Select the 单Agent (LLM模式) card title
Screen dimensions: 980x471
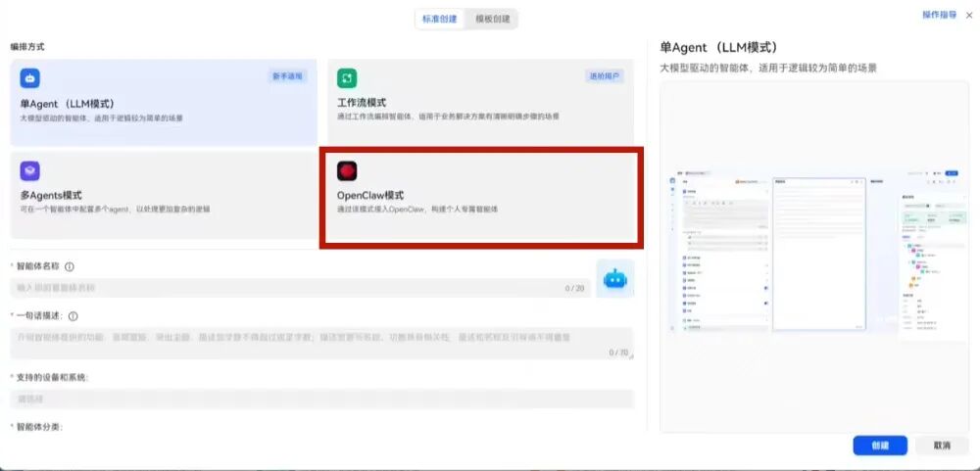[x=68, y=104]
